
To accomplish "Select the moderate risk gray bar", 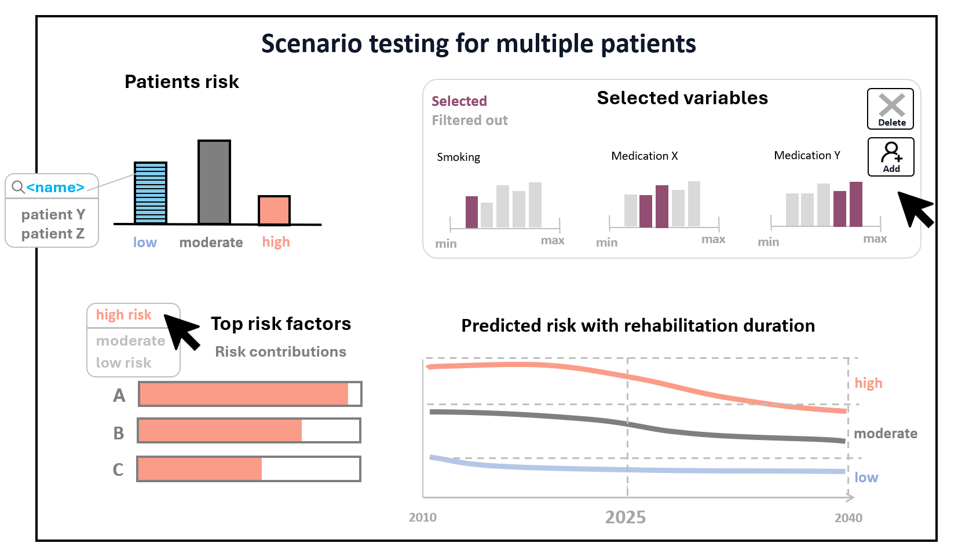I will point(214,182).
